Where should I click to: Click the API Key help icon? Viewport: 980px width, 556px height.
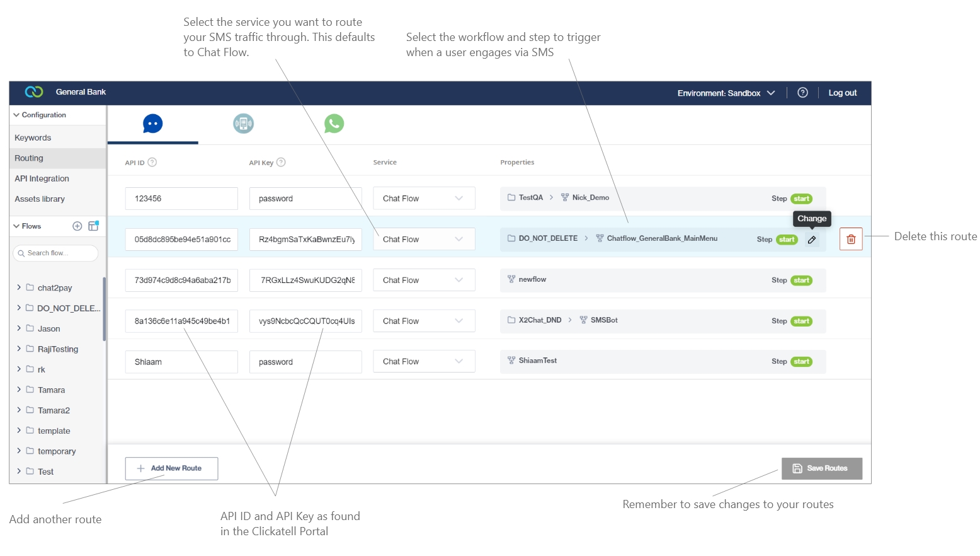pyautogui.click(x=282, y=162)
